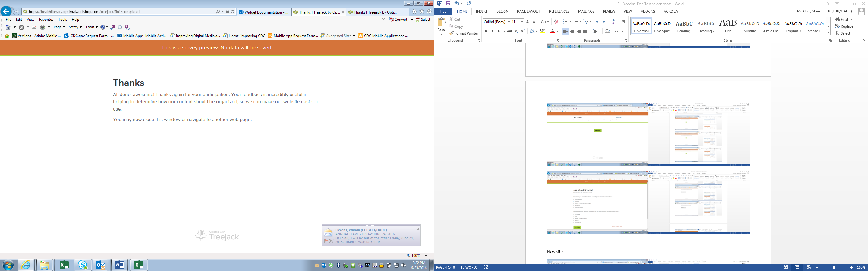This screenshot has width=868, height=271.
Task: Toggle underline formatting in Word
Action: (499, 31)
